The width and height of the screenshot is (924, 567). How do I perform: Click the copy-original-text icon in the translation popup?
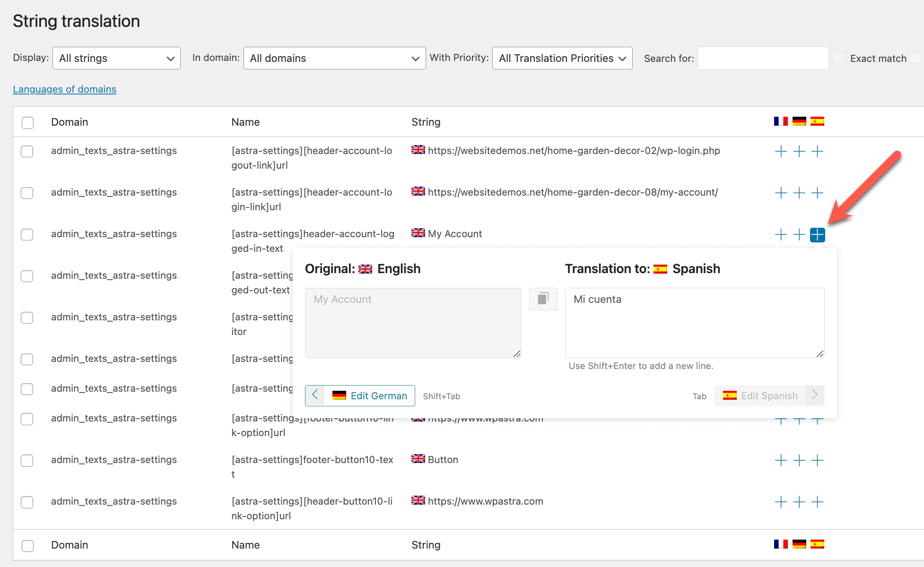pos(543,299)
